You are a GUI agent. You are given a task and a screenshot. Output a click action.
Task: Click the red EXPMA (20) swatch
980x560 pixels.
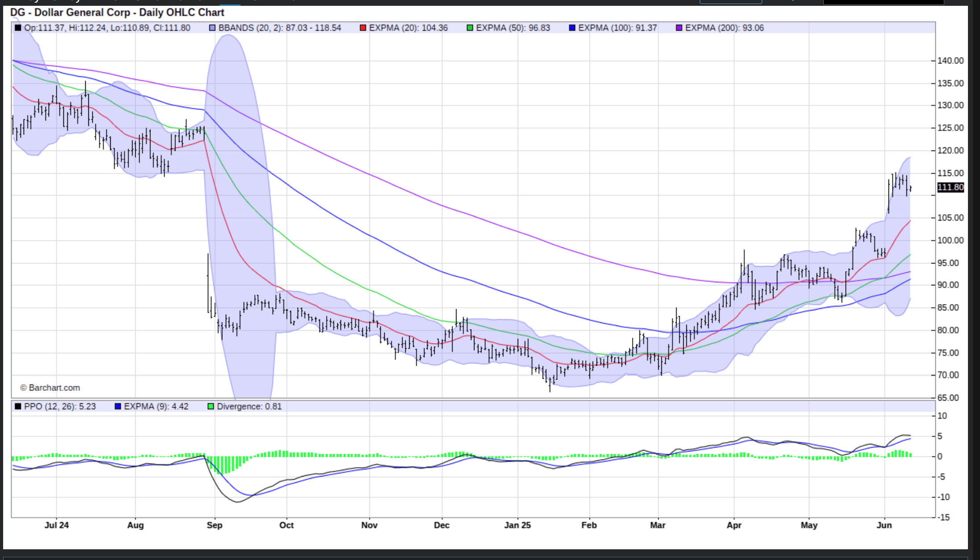[x=363, y=28]
